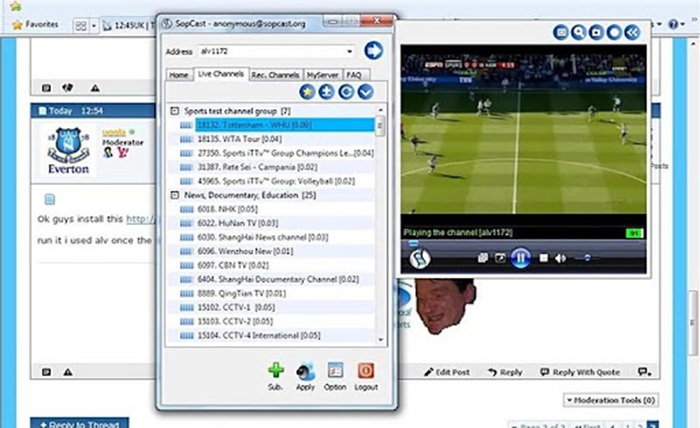This screenshot has width=700, height=428.
Task: Click the download arrow icon in channel toolbar
Action: (x=327, y=92)
